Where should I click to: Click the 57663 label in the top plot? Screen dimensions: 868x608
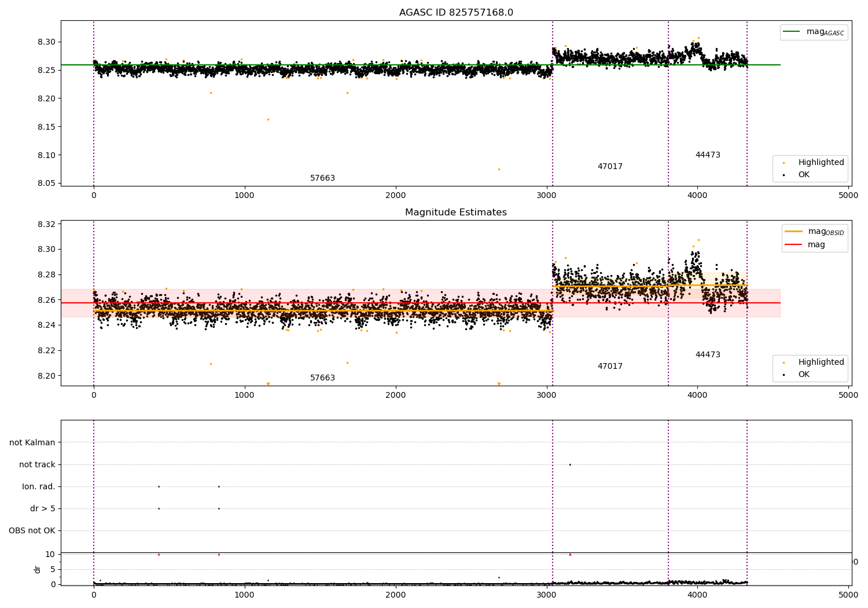pos(322,178)
